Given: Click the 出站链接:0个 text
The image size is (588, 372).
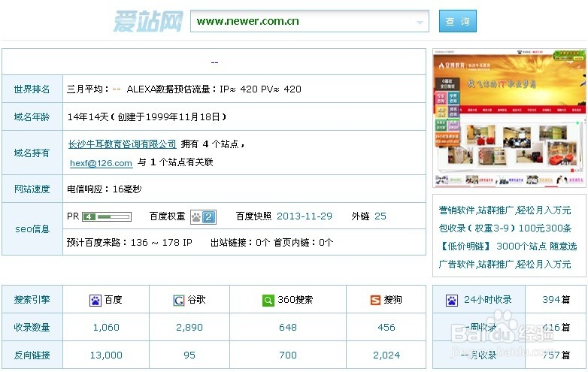Looking at the screenshot, I should point(240,243).
